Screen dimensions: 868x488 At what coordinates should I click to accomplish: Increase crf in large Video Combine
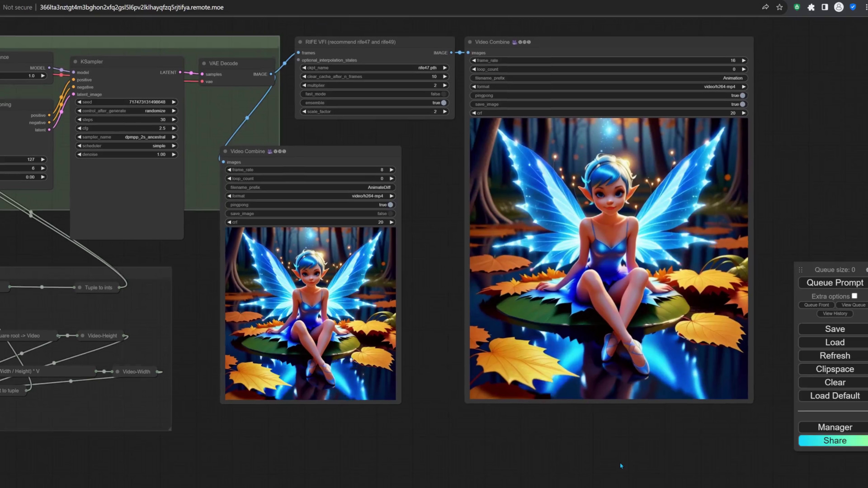coord(744,113)
